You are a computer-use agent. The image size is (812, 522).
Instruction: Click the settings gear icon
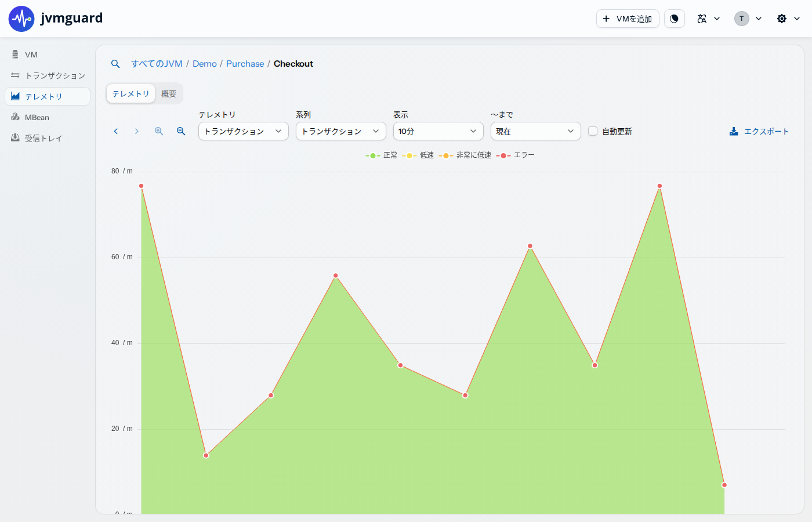coord(782,19)
